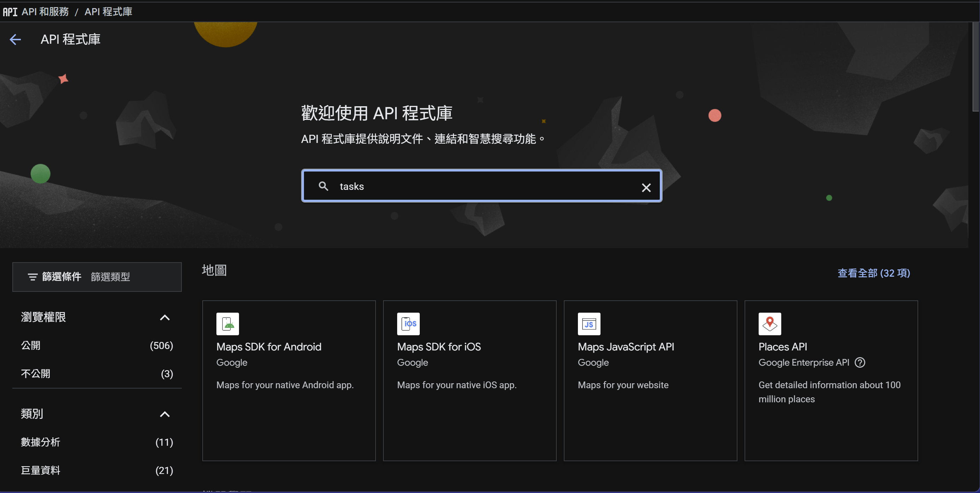Click the API logo in the breadcrumb
This screenshot has height=493, width=980.
10,12
